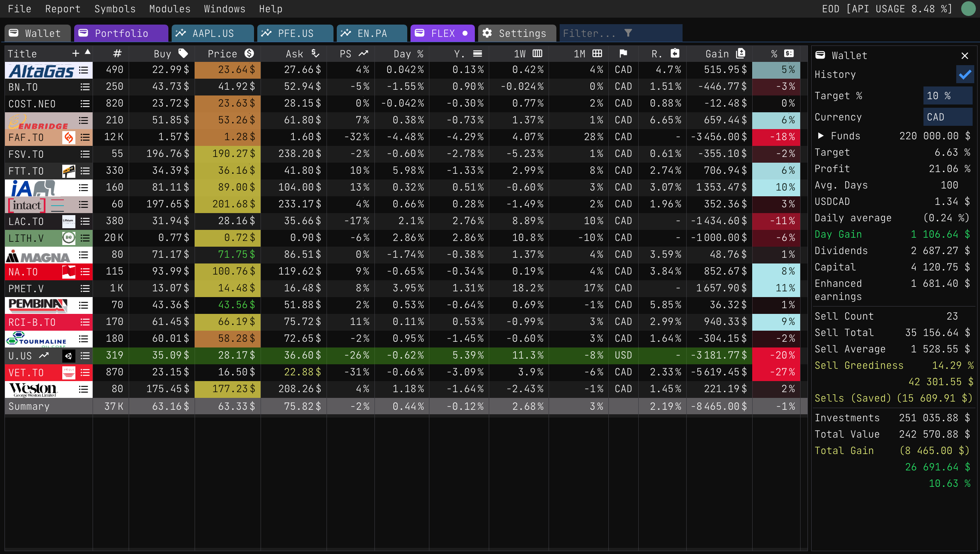Open the Currency CAD selector

[x=948, y=117]
